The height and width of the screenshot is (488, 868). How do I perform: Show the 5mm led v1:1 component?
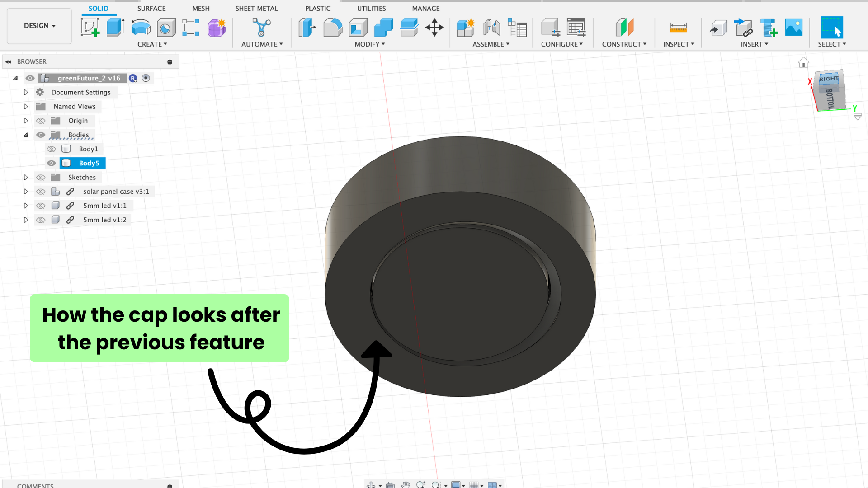[41, 206]
